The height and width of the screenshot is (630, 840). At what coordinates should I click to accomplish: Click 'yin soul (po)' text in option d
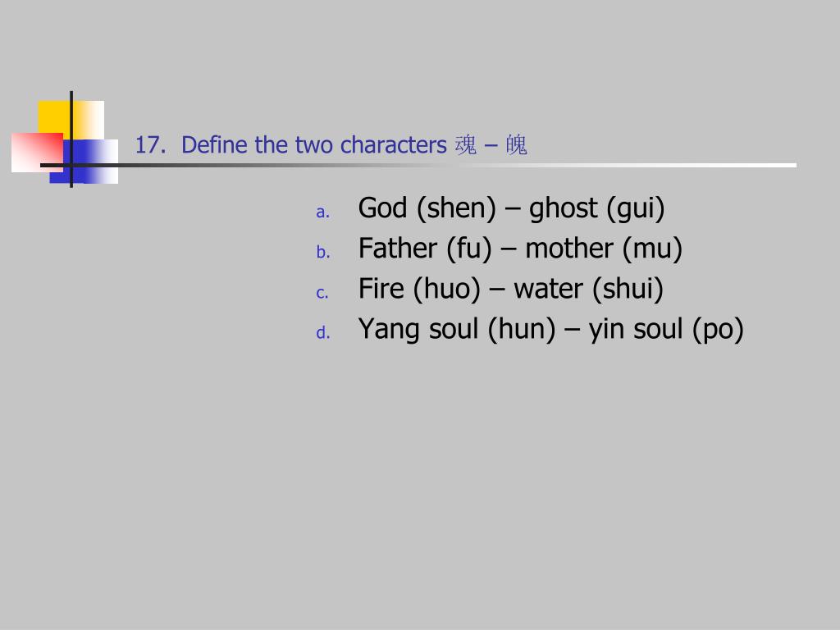pos(666,329)
